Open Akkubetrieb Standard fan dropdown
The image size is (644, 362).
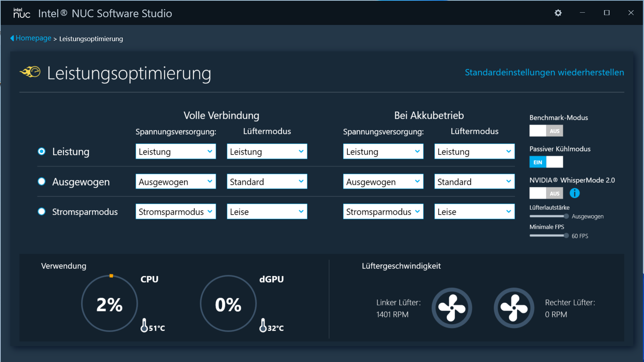point(474,181)
